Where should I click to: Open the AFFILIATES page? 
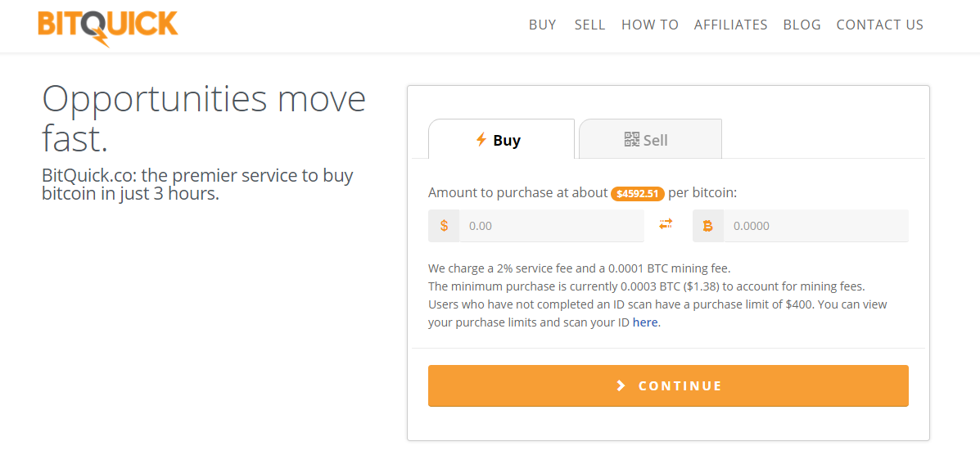tap(730, 25)
